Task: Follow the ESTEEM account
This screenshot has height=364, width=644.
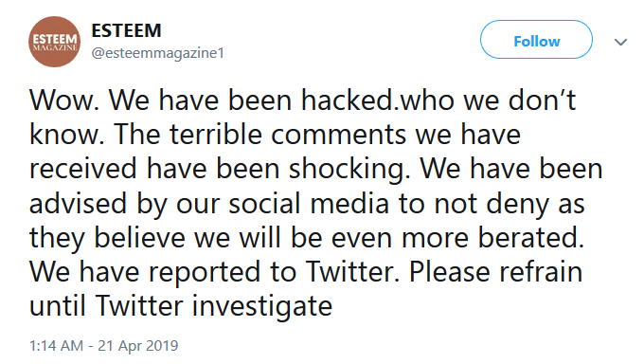Action: coord(536,40)
